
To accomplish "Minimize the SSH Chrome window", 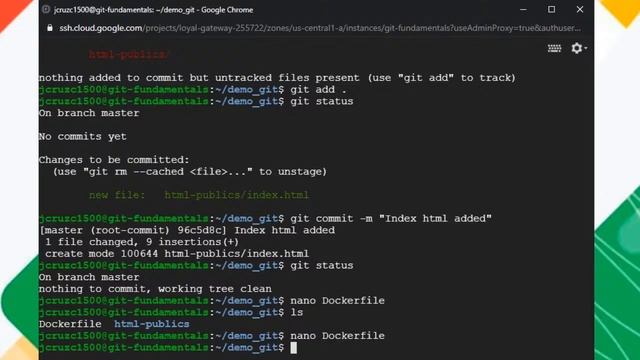I will [x=523, y=9].
